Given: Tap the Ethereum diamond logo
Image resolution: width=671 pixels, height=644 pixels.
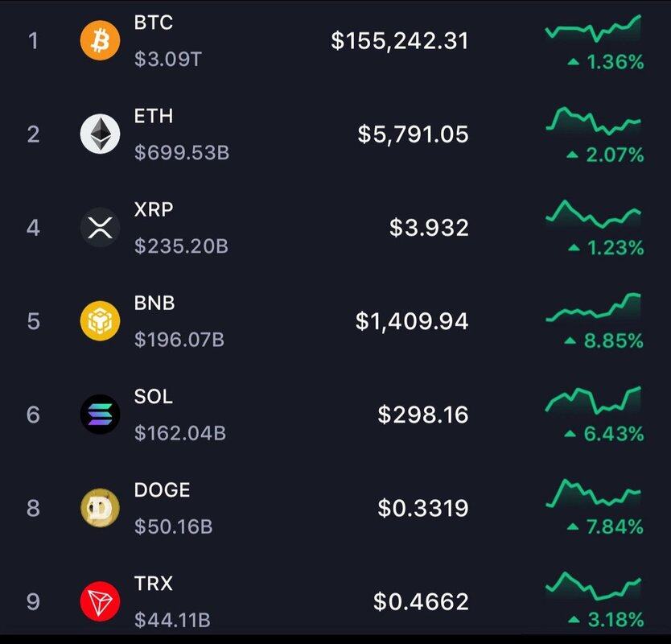Looking at the screenshot, I should point(100,134).
